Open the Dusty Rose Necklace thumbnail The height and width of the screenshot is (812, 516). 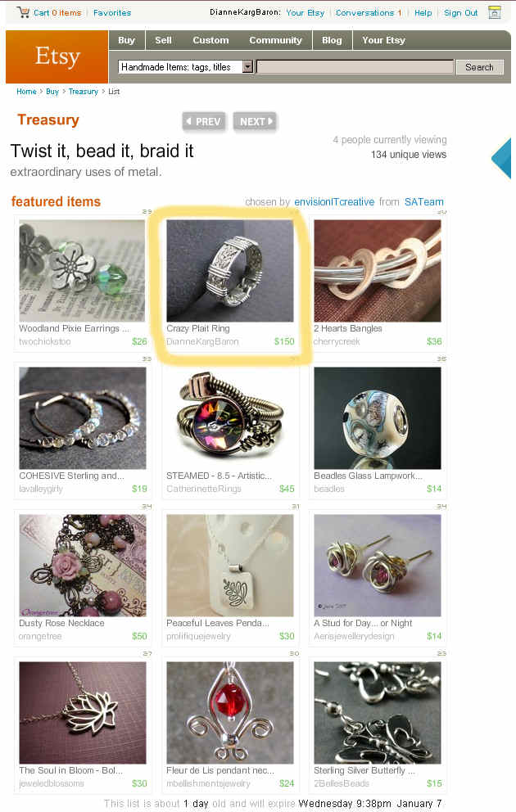click(83, 566)
